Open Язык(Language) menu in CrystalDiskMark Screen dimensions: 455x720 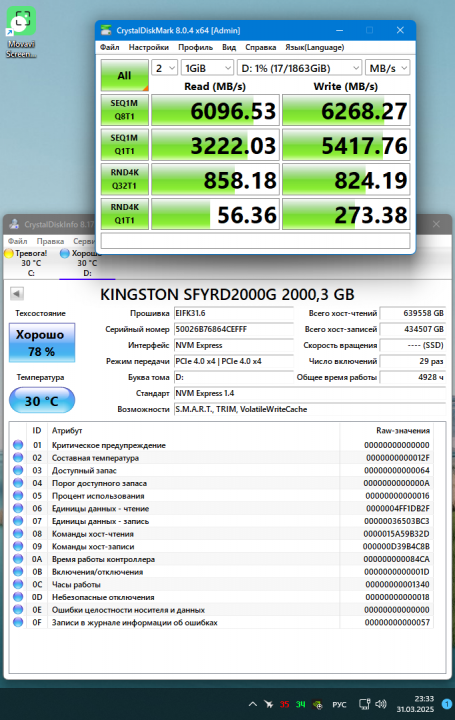tap(315, 47)
